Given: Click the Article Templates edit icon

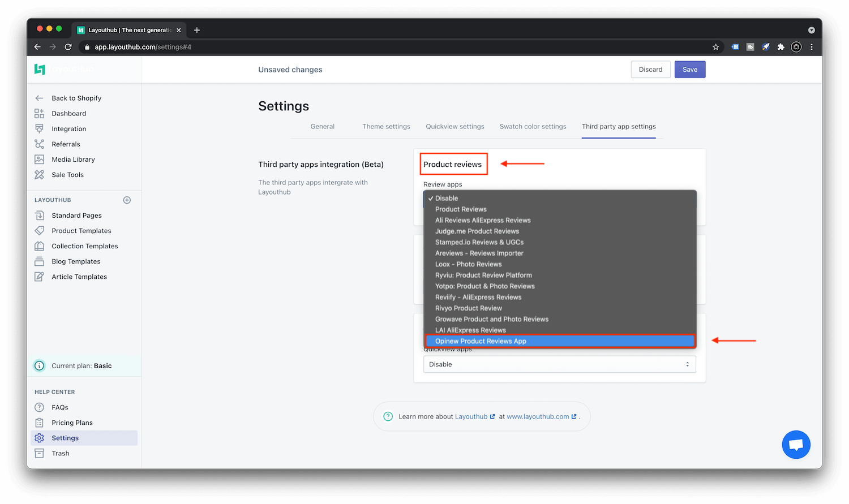Looking at the screenshot, I should coord(39,276).
